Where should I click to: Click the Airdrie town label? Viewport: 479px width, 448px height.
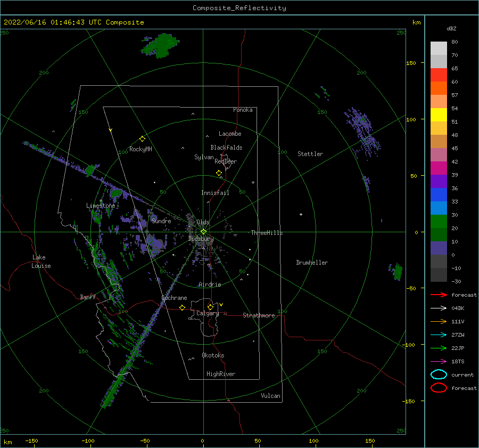(x=210, y=284)
